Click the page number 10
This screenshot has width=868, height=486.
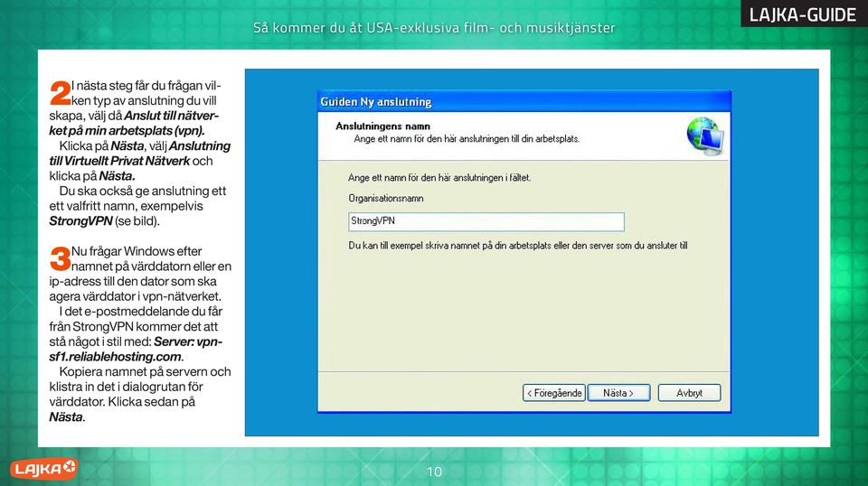(434, 472)
